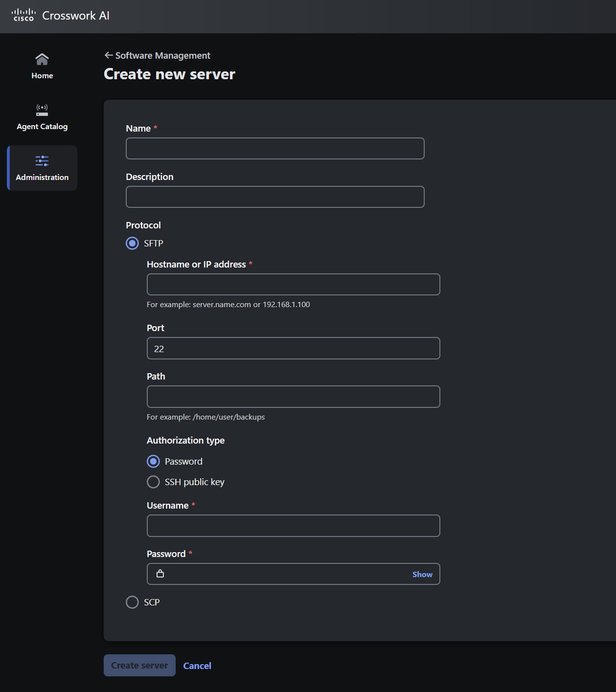Viewport: 616px width, 692px height.
Task: Cancel the new server form
Action: [197, 666]
